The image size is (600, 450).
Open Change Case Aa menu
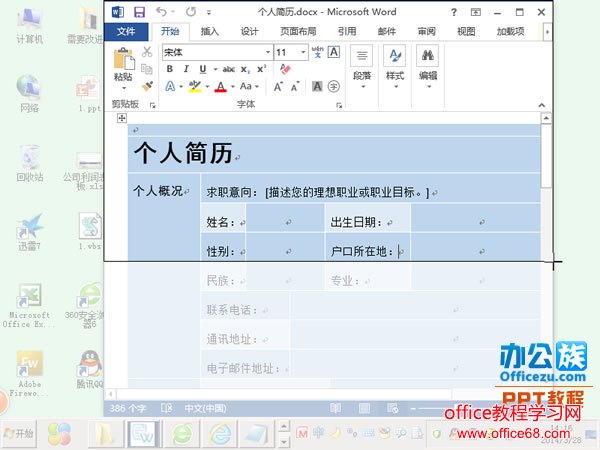249,86
